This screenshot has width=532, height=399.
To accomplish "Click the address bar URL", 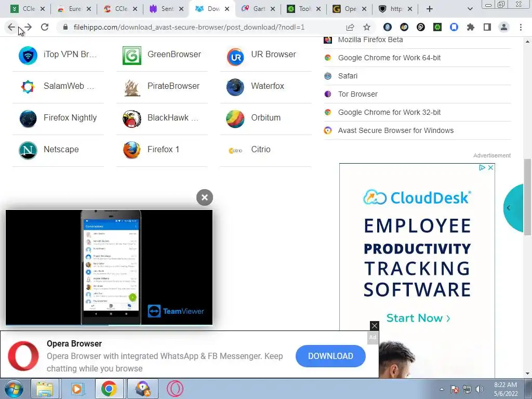I will pos(189,27).
